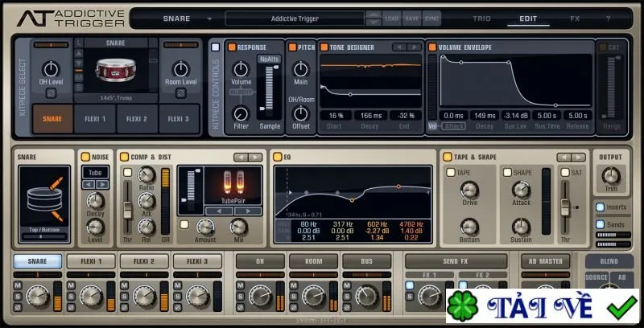
Task: Click the Response Volume knob
Action: 241,69
